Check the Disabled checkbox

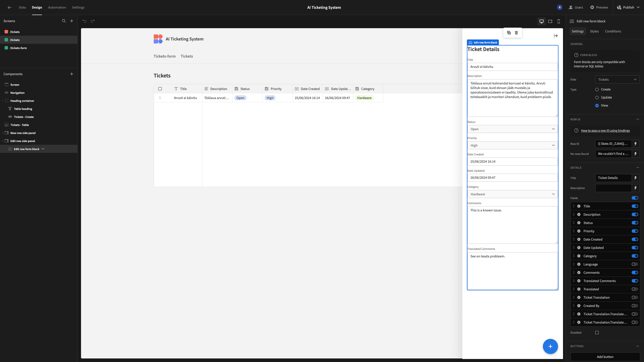[x=597, y=333]
